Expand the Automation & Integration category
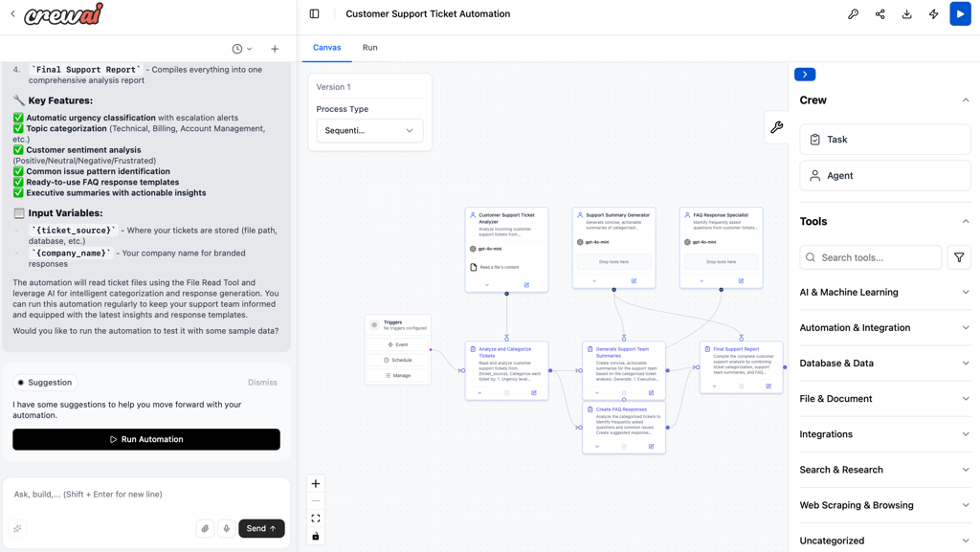 (x=885, y=328)
